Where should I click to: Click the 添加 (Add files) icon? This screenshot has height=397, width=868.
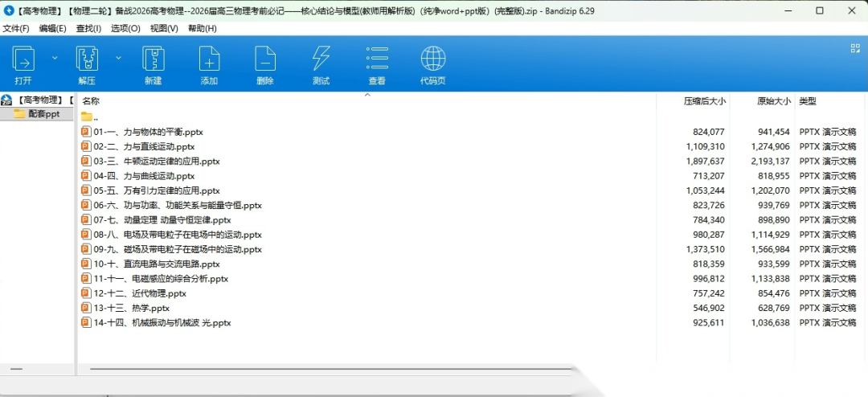[x=209, y=59]
